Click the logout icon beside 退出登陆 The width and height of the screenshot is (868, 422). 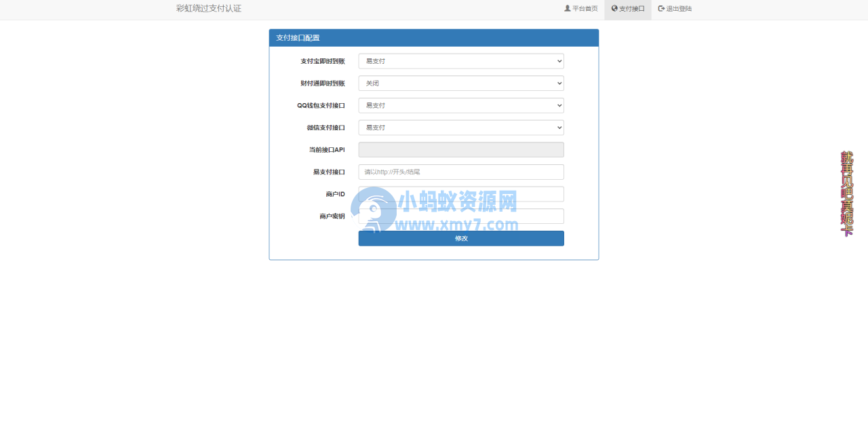click(x=661, y=9)
